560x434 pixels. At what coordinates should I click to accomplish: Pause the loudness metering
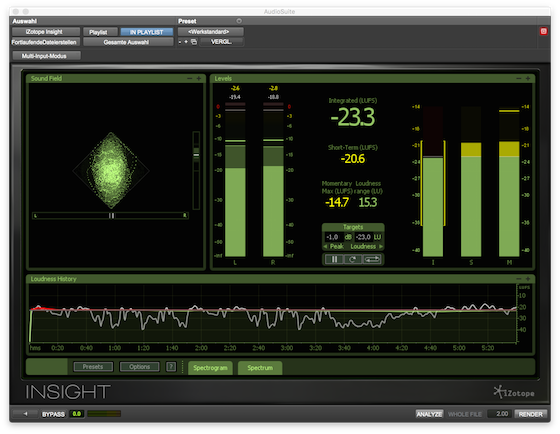tap(334, 259)
